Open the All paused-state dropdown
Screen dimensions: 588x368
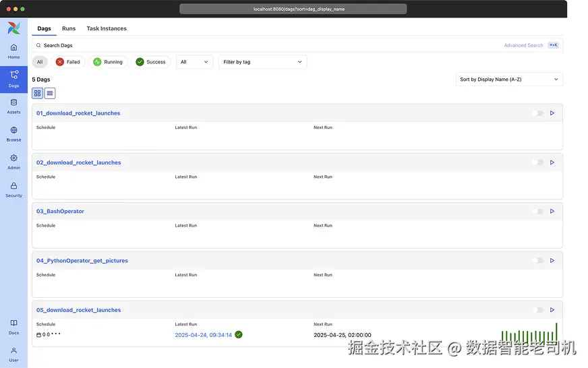tap(194, 62)
